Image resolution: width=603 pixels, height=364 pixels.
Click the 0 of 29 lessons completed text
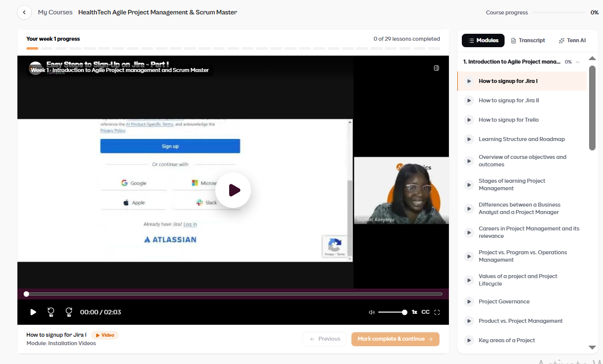[x=407, y=39]
